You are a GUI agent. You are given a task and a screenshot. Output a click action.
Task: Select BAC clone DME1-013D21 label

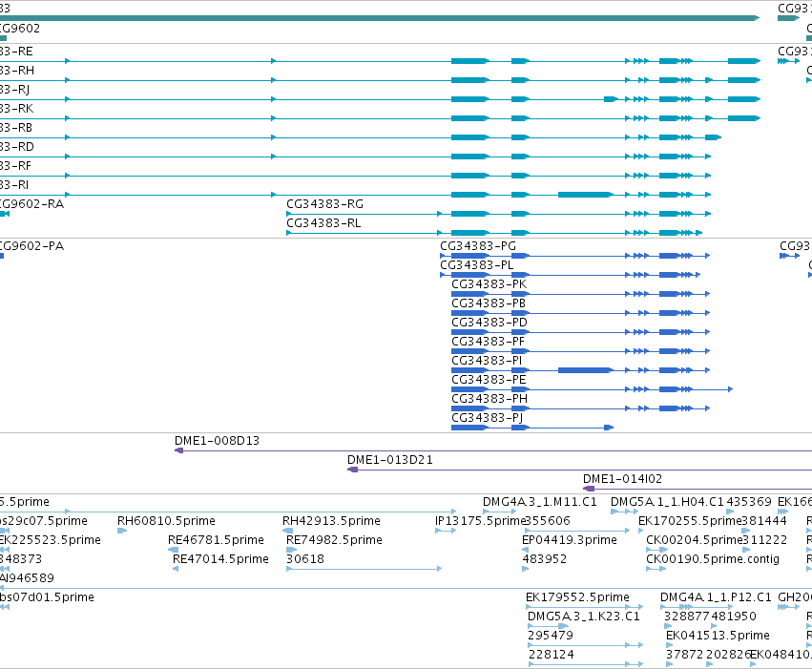coord(390,460)
